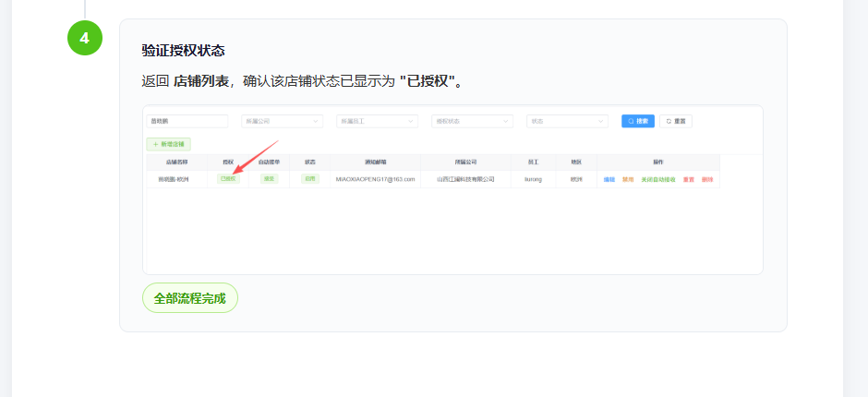This screenshot has width=868, height=397.
Task: Open the 所属员工 dropdown filter
Action: (378, 121)
